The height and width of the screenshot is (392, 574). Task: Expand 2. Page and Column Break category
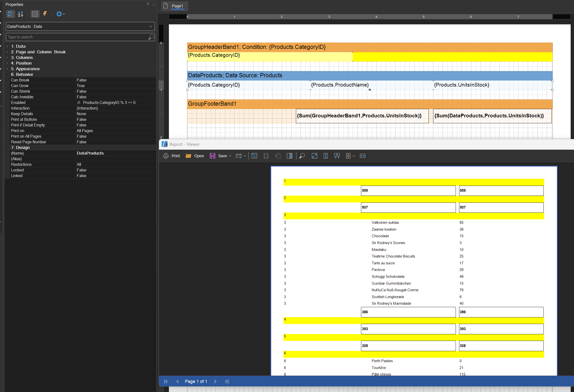7,52
